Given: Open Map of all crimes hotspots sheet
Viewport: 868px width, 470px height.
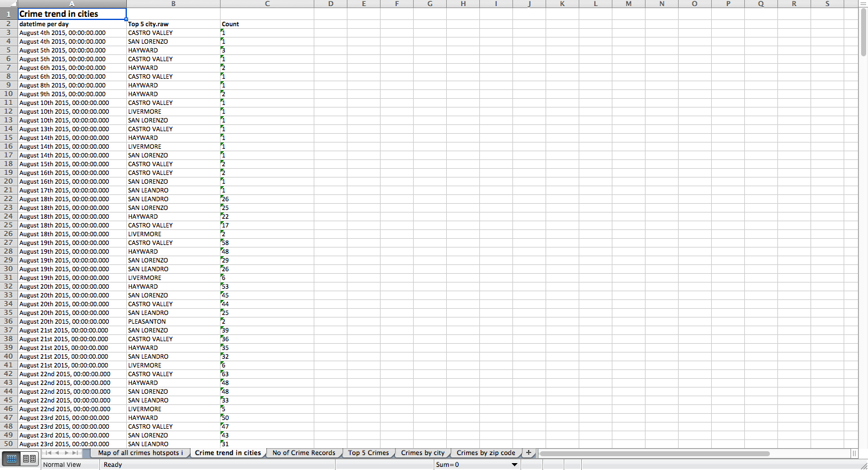Looking at the screenshot, I should 139,452.
